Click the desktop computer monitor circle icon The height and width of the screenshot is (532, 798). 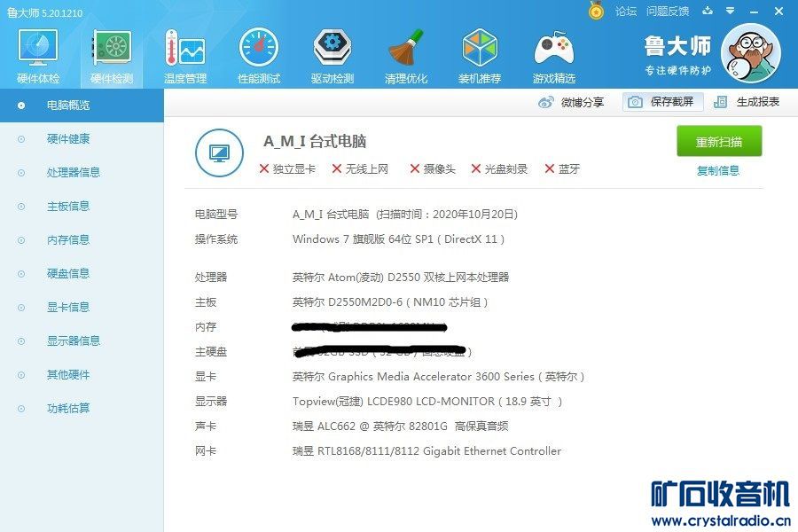219,153
